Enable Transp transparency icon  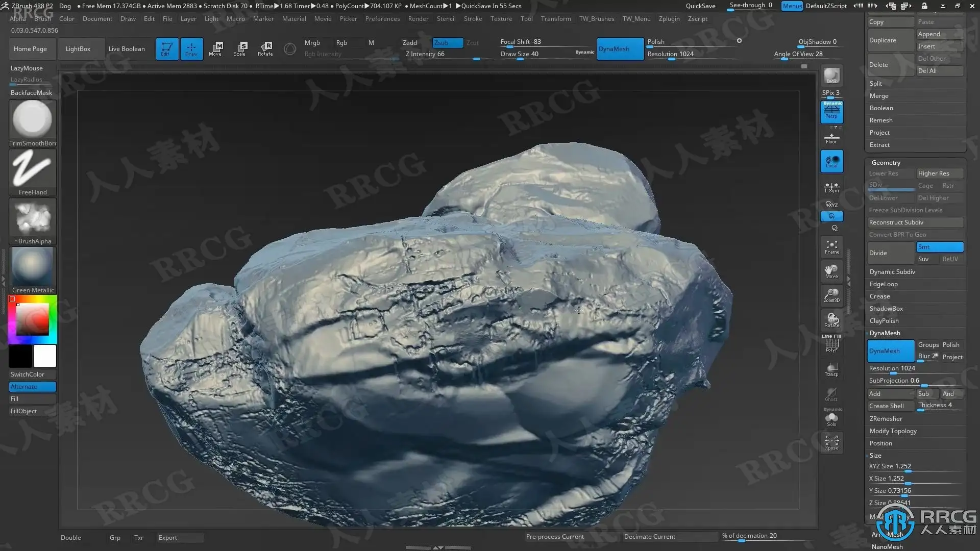point(831,369)
